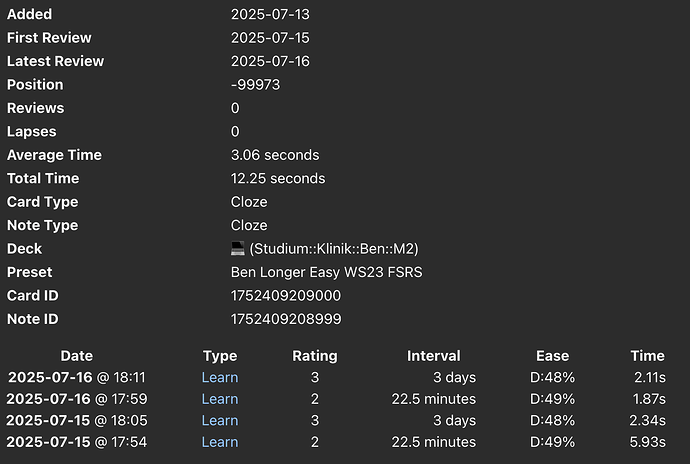Click the Total Time value 12.25 seconds
The image size is (690, 464).
coord(278,178)
